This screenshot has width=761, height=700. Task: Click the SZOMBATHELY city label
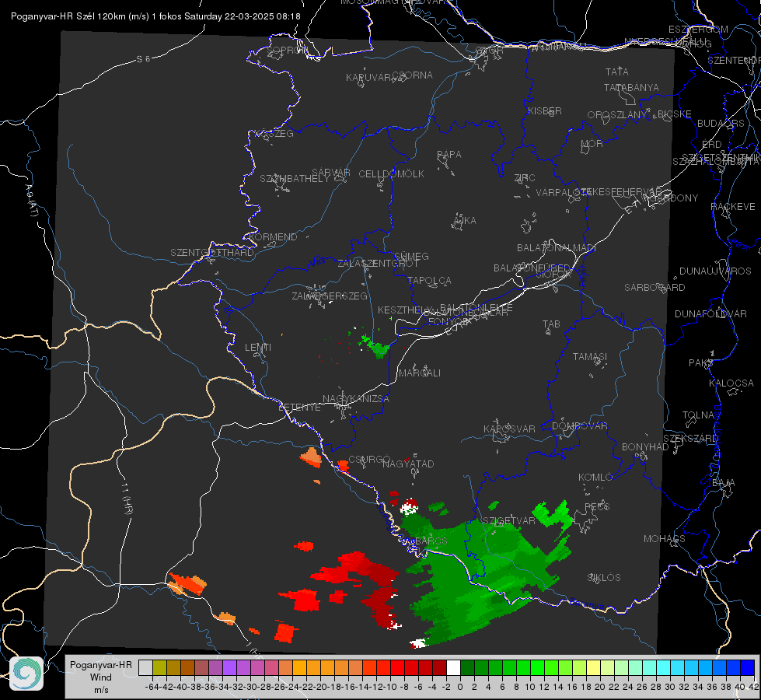coord(295,179)
